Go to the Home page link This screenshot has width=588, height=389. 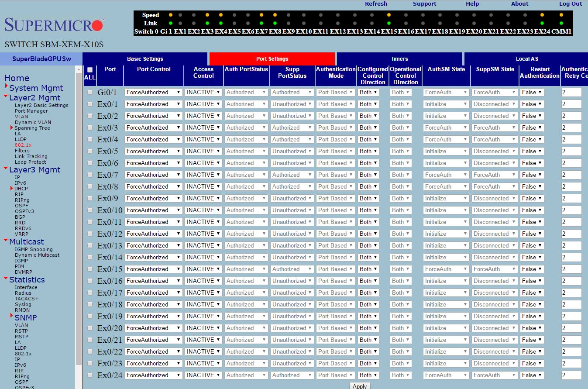(17, 78)
